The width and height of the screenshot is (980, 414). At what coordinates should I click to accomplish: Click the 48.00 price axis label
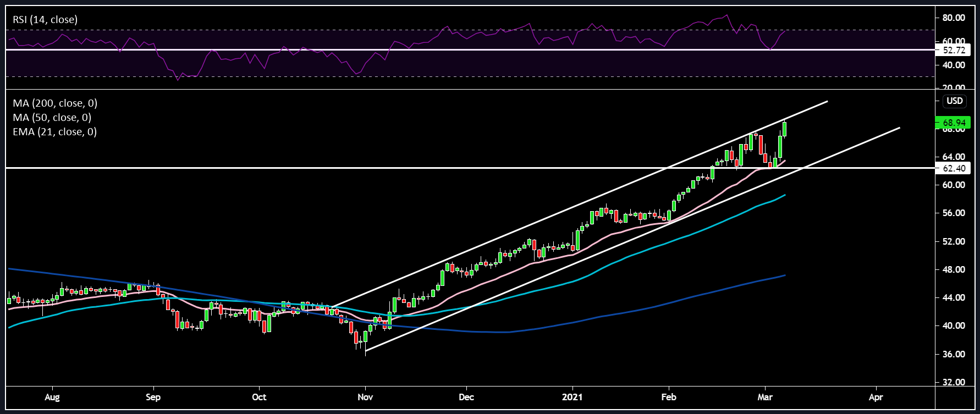[x=954, y=270]
